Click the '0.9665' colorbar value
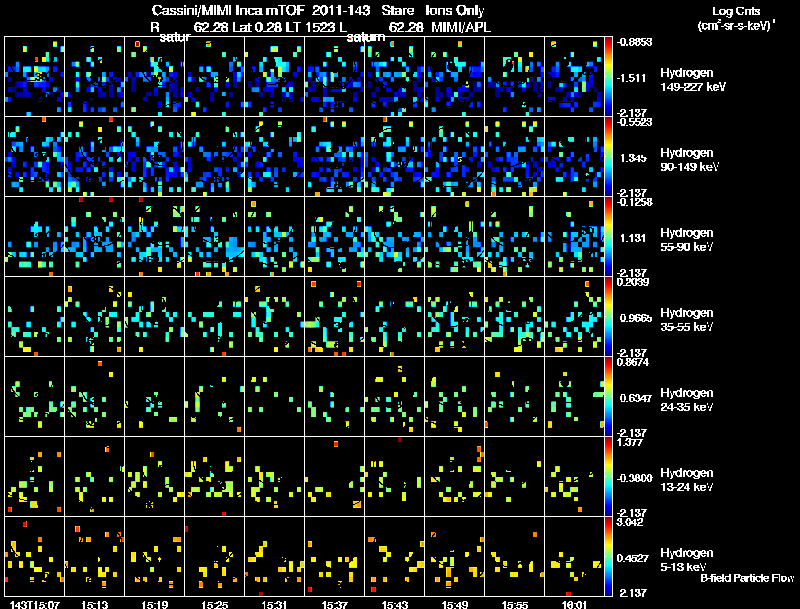The width and height of the screenshot is (800, 609). click(636, 318)
